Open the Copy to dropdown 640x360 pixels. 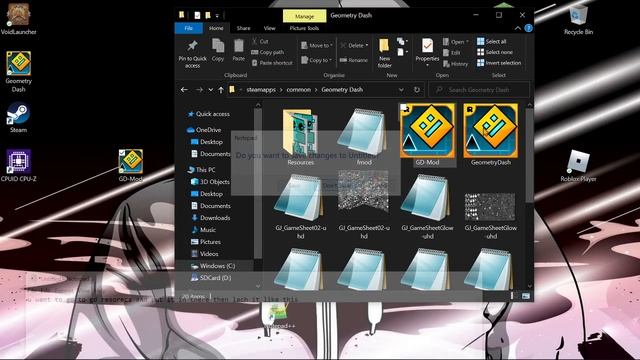(317, 60)
